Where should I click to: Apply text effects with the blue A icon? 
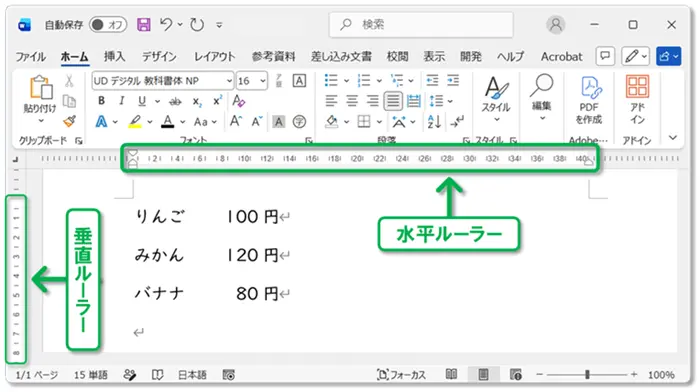tap(101, 121)
